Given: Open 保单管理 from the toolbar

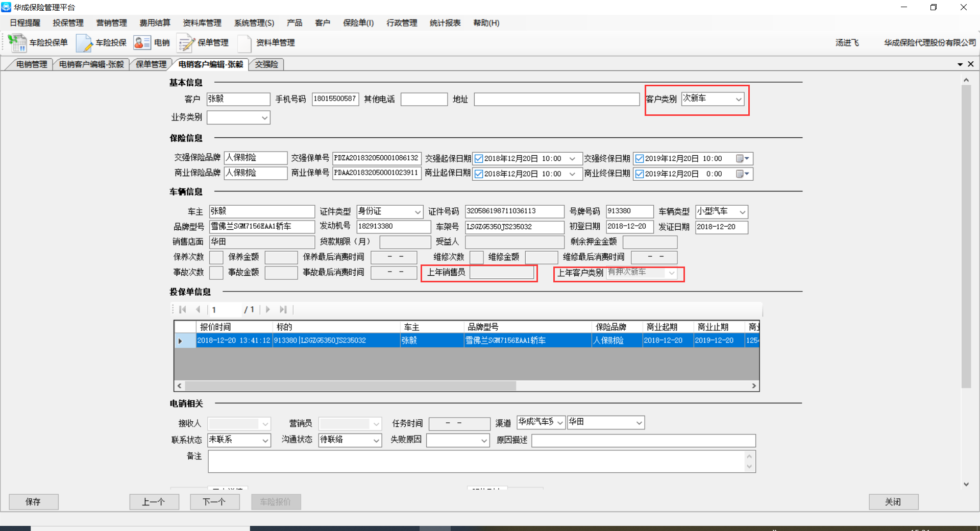Looking at the screenshot, I should click(x=186, y=43).
